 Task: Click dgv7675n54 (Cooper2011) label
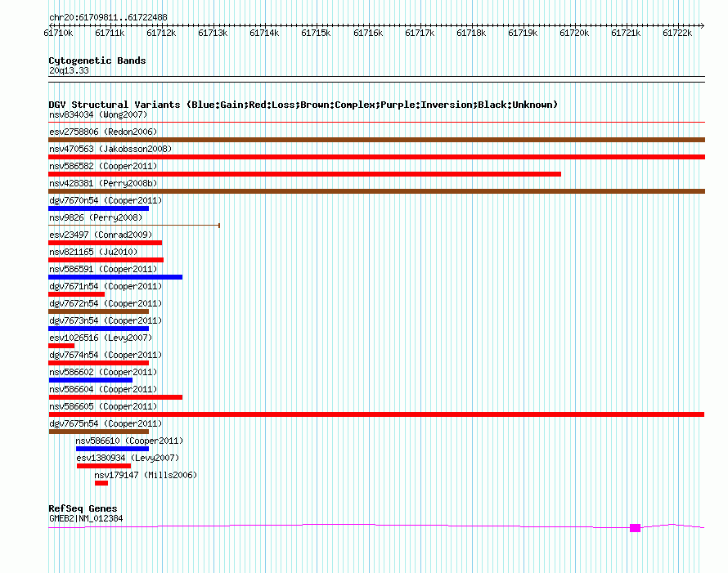pyautogui.click(x=106, y=423)
